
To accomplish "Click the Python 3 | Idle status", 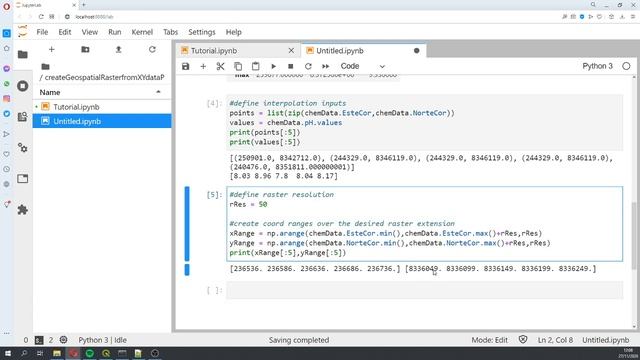I will pyautogui.click(x=102, y=340).
